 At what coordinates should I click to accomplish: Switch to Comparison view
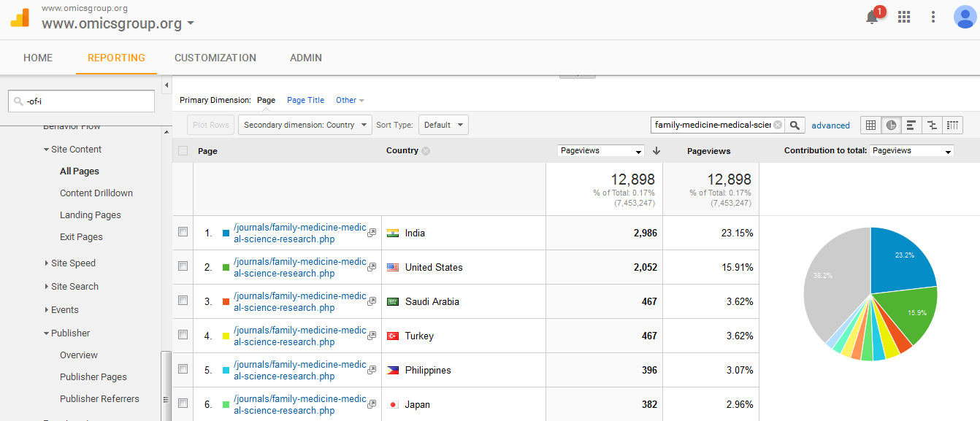pos(932,125)
